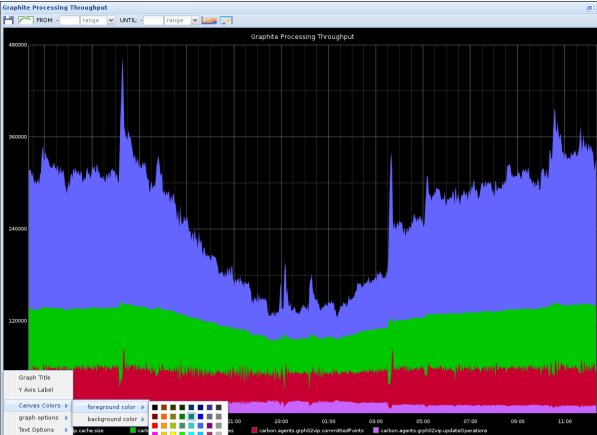
Task: Pick the brown swatch in the top row
Action: 164,407
